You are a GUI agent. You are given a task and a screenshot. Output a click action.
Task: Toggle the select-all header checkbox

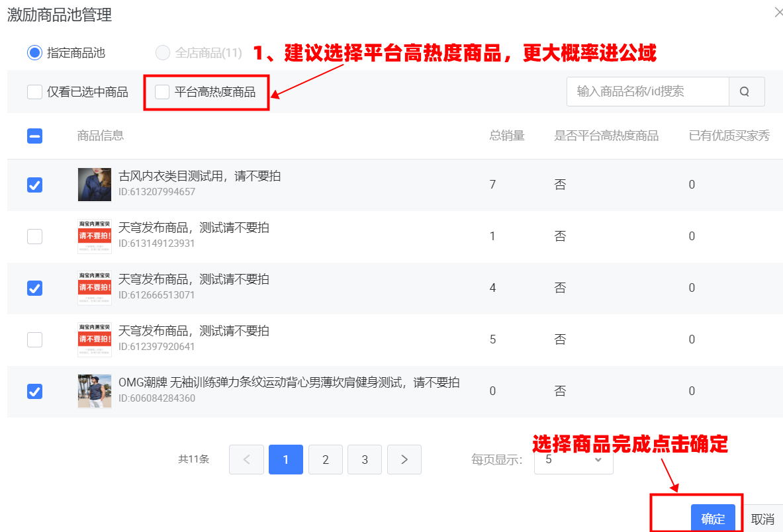pyautogui.click(x=34, y=136)
